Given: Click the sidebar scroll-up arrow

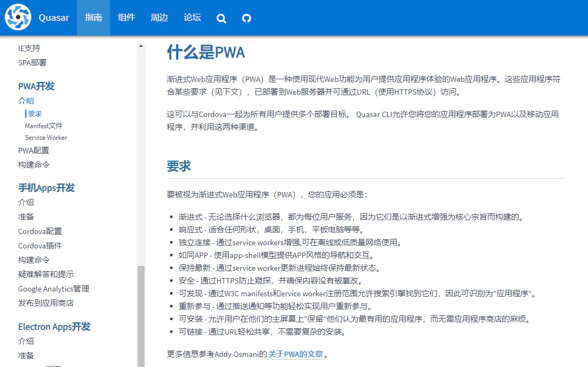Looking at the screenshot, I should tap(141, 45).
